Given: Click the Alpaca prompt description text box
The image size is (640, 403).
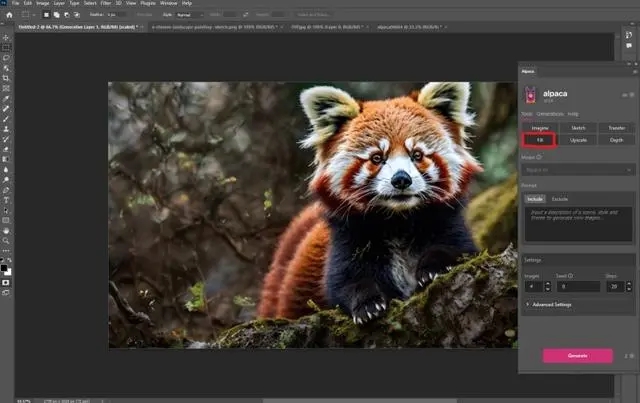Looking at the screenshot, I should [x=578, y=224].
